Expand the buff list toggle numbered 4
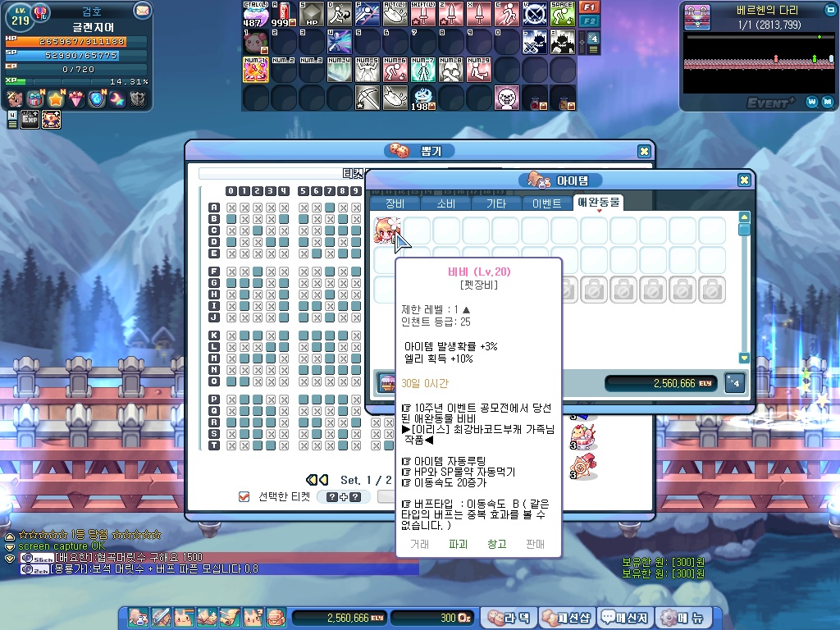This screenshot has height=630, width=840. 12,120
